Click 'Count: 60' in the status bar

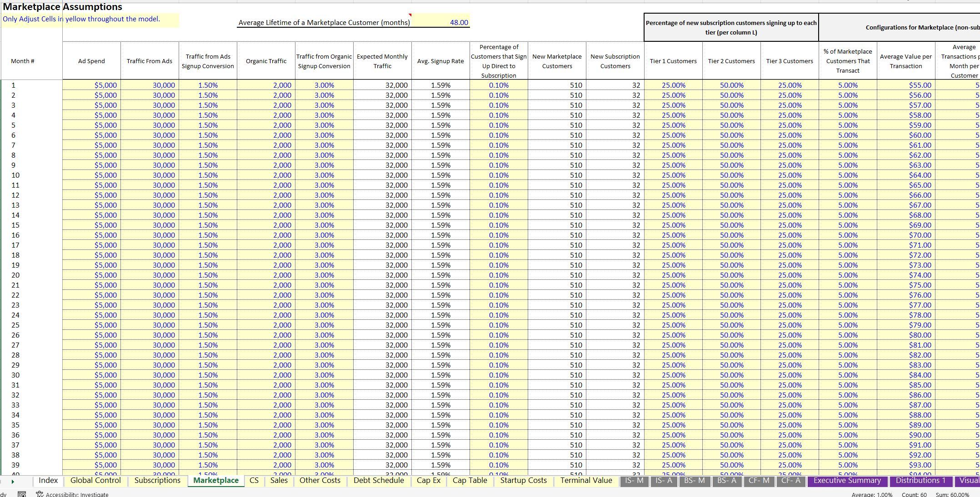coord(914,494)
